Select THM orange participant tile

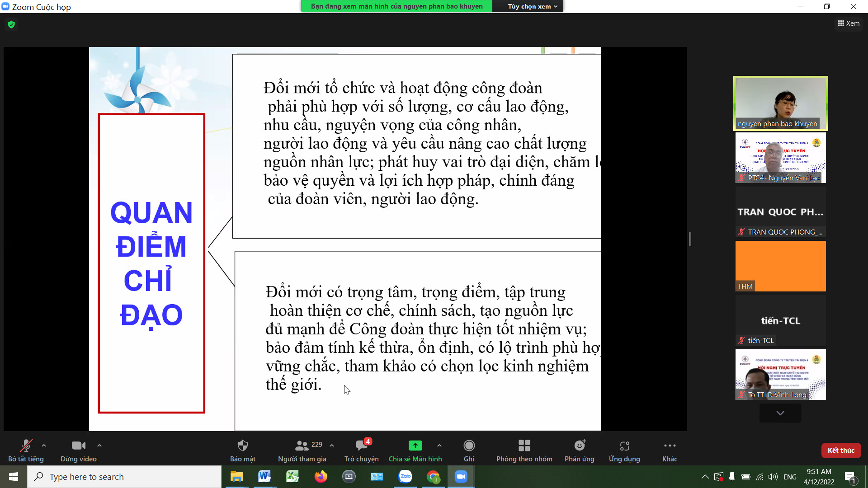pyautogui.click(x=780, y=266)
